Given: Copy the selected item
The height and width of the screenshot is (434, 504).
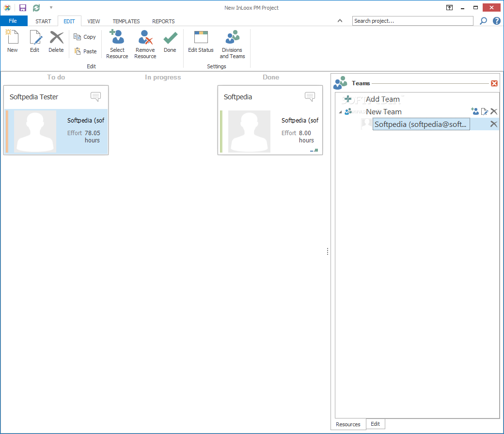Looking at the screenshot, I should pos(85,37).
